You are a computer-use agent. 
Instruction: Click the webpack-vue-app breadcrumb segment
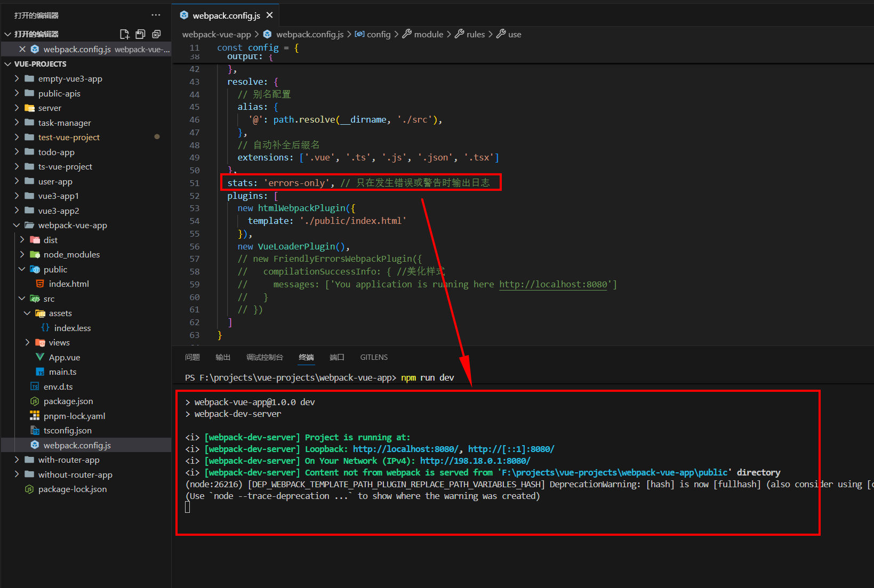(217, 34)
